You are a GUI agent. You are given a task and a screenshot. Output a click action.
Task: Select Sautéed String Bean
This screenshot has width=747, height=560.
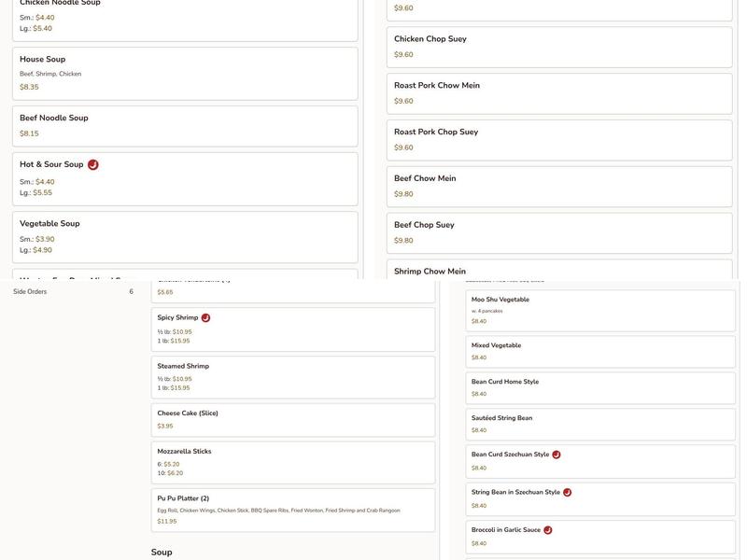pos(600,424)
